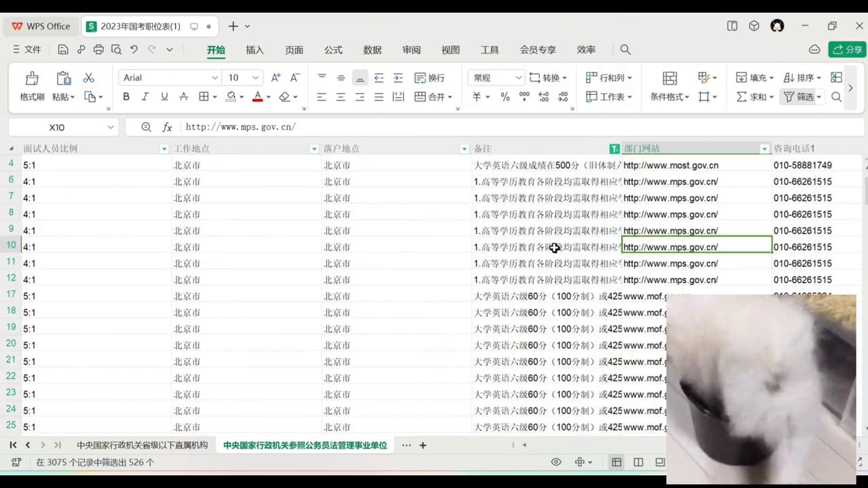Select sheet tab 中央国家行政机关省级以下直属机构

point(142,445)
